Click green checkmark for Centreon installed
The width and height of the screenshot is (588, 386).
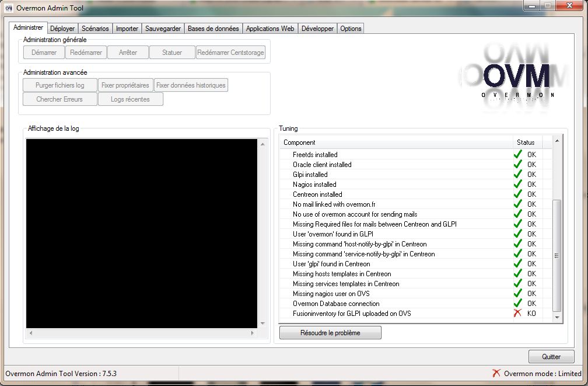[x=518, y=194]
